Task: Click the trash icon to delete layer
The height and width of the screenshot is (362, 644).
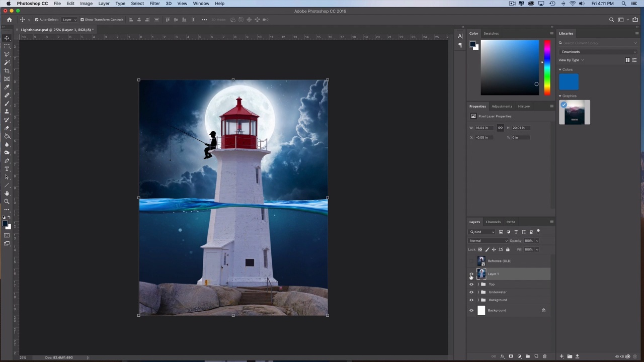Action: [544, 356]
